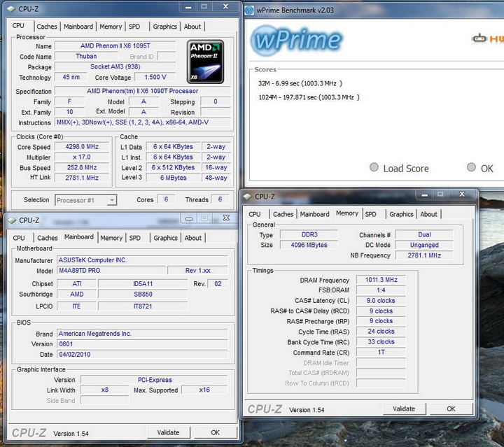Click the Bank Cycle Time value 33 clocks

coord(381,341)
